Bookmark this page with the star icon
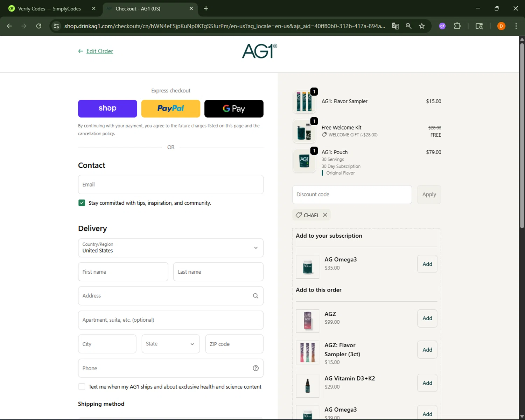This screenshot has width=525, height=420. click(422, 26)
